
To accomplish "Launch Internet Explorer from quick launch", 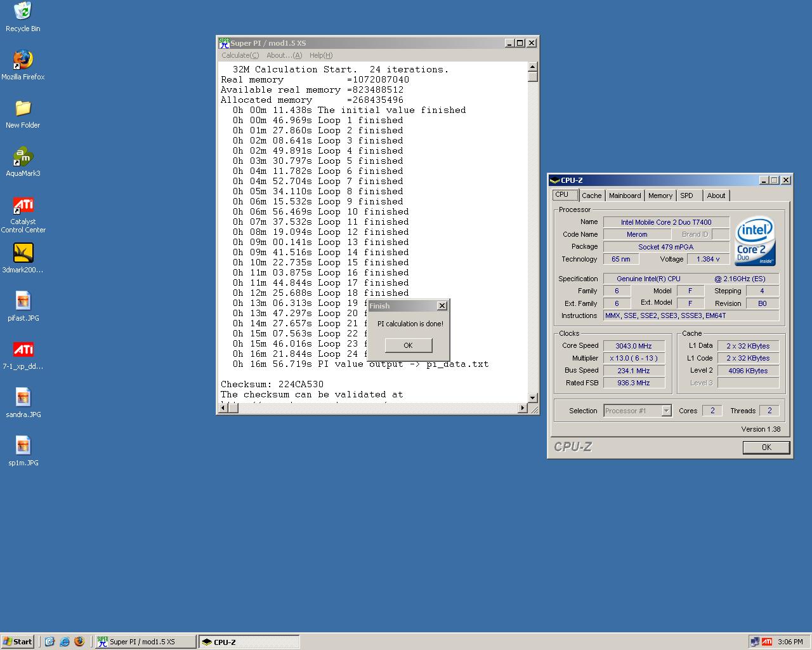I will tap(64, 642).
